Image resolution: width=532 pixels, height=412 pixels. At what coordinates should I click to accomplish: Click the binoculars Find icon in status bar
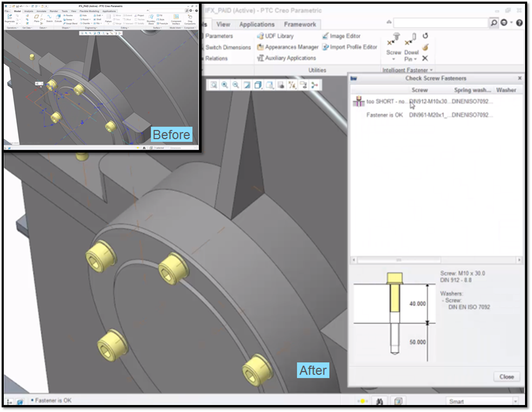point(380,401)
